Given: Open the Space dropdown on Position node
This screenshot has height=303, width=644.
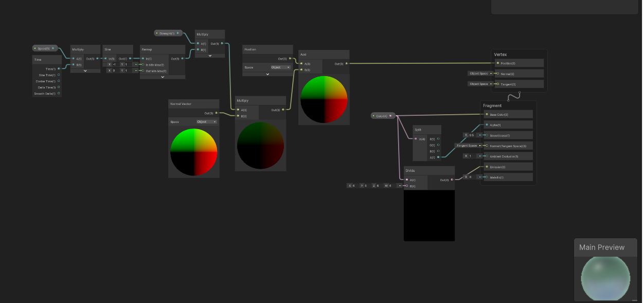Looking at the screenshot, I should 280,67.
